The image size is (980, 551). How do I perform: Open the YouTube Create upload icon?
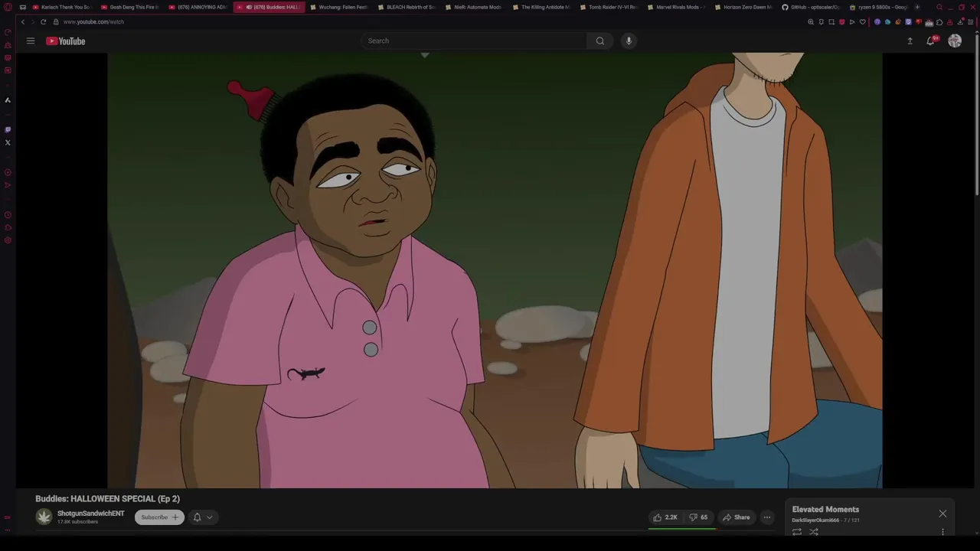(910, 41)
